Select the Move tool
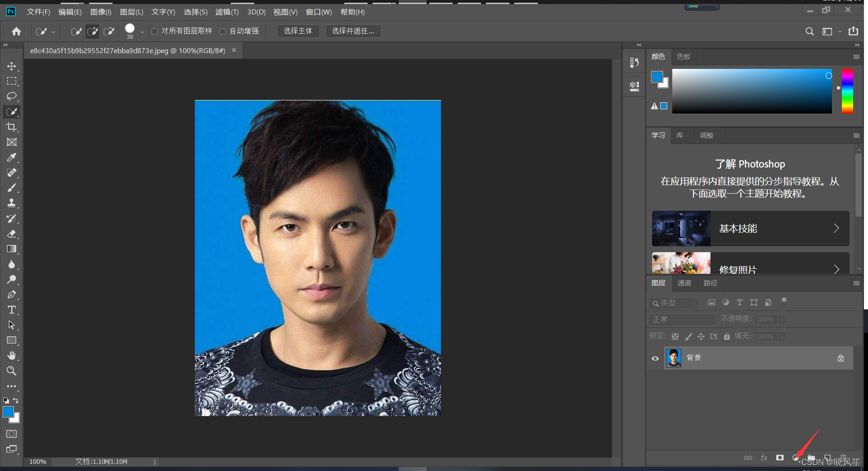The image size is (868, 471). click(x=12, y=66)
